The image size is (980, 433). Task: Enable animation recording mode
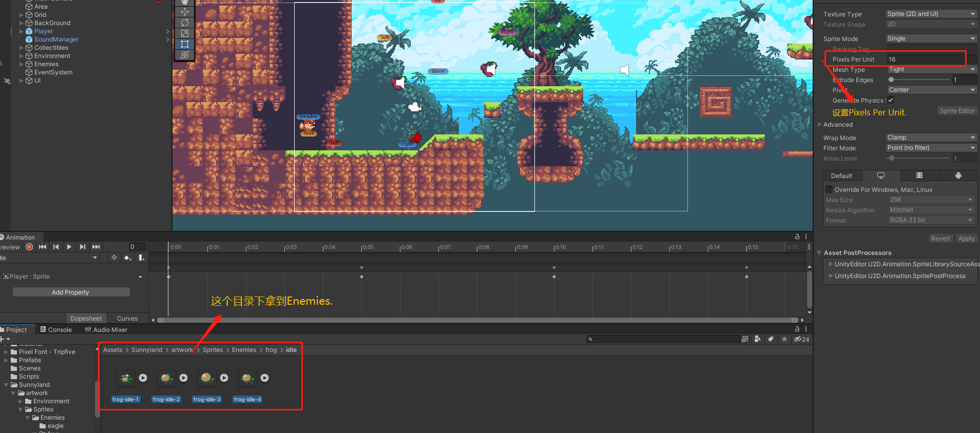(x=29, y=247)
